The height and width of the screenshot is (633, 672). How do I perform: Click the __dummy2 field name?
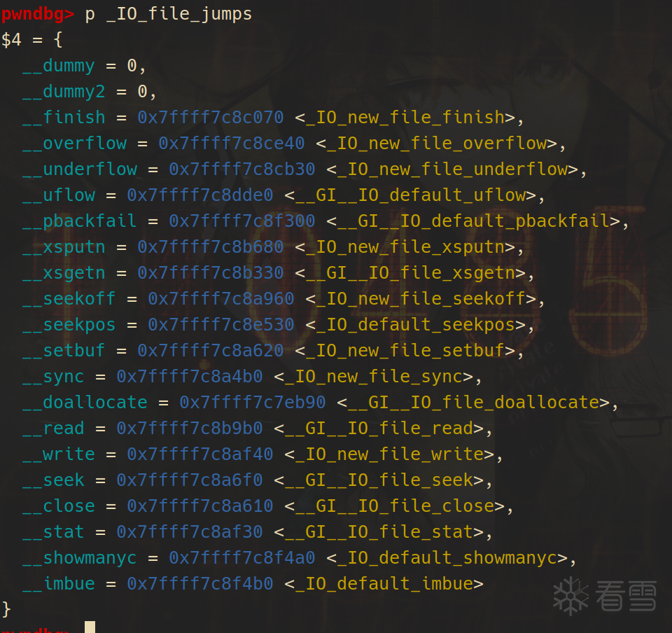click(x=64, y=91)
